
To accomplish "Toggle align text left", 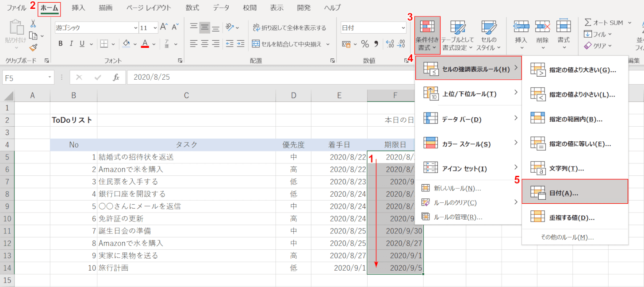I will click(193, 43).
